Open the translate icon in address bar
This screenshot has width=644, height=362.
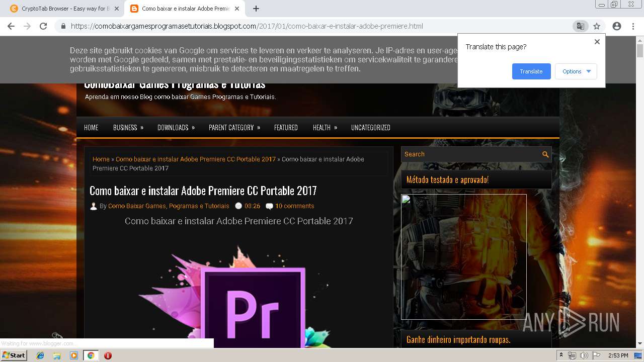pyautogui.click(x=580, y=26)
